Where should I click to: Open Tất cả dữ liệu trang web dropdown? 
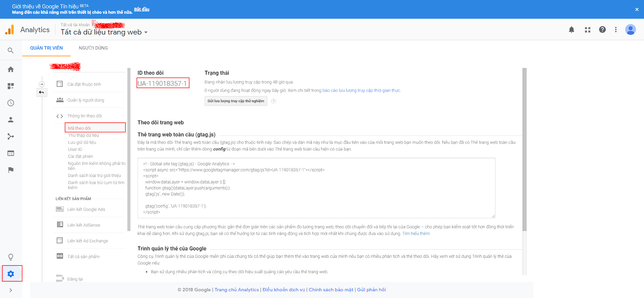pyautogui.click(x=104, y=32)
